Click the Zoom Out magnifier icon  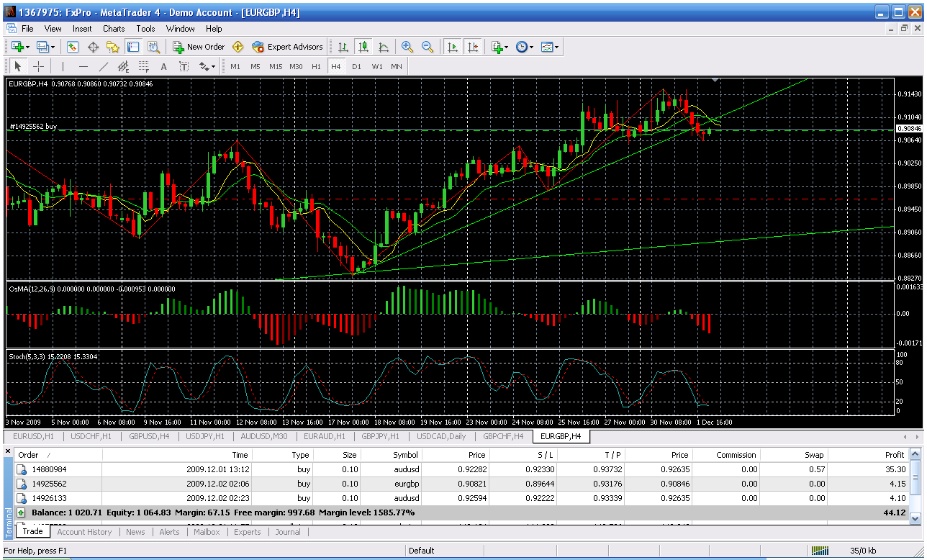(x=428, y=47)
